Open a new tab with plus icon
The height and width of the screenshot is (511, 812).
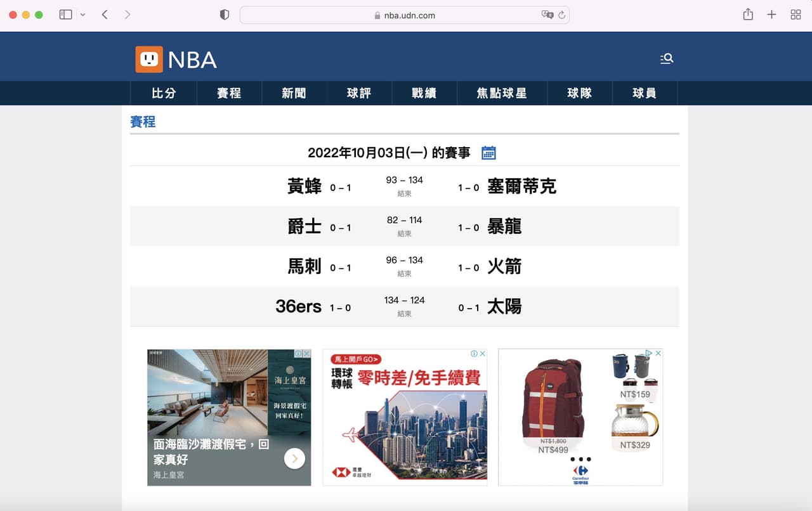(771, 15)
